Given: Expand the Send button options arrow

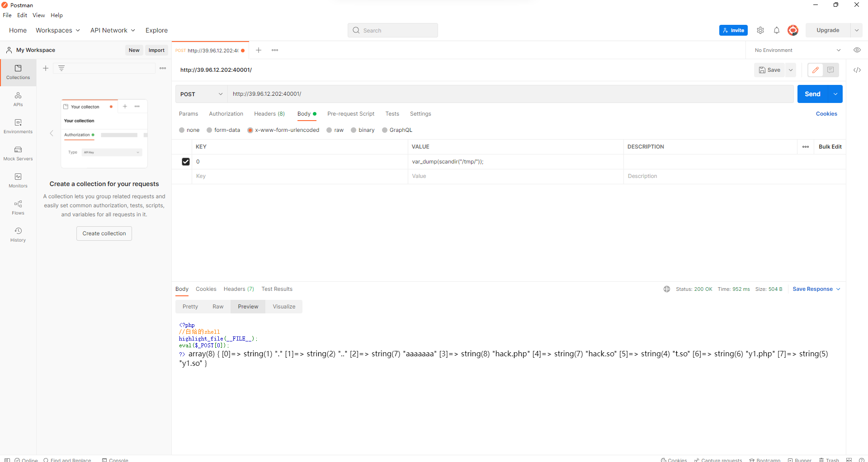Looking at the screenshot, I should (835, 94).
